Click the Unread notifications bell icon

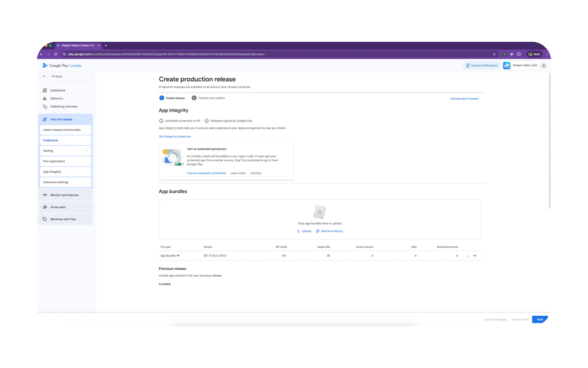(x=468, y=66)
